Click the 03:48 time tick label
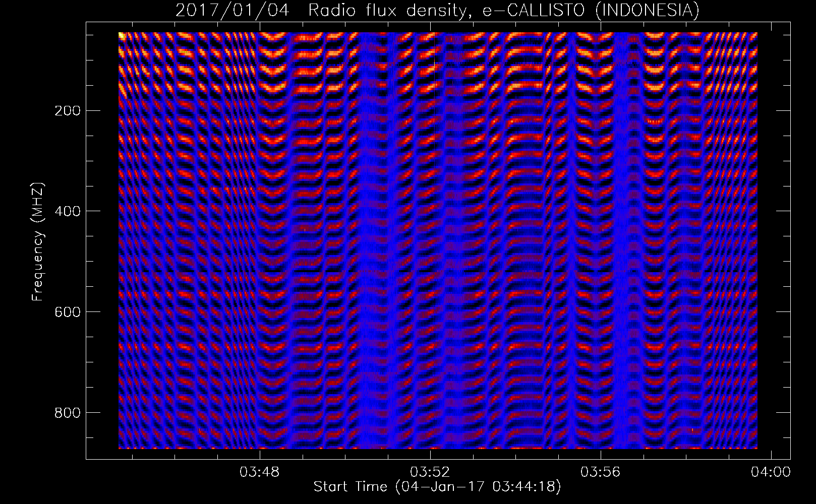Viewport: 816px width, 504px height. point(259,472)
